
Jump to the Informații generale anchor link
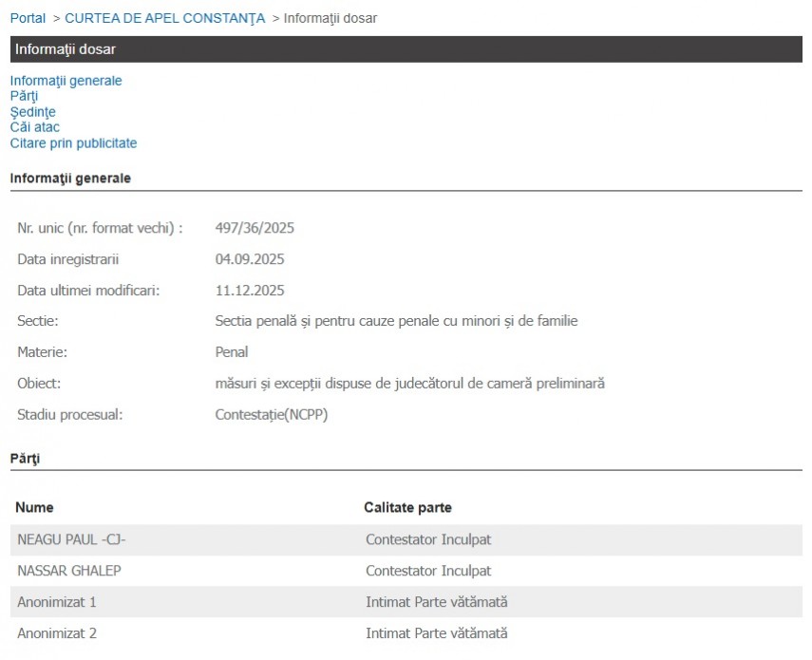[x=66, y=81]
